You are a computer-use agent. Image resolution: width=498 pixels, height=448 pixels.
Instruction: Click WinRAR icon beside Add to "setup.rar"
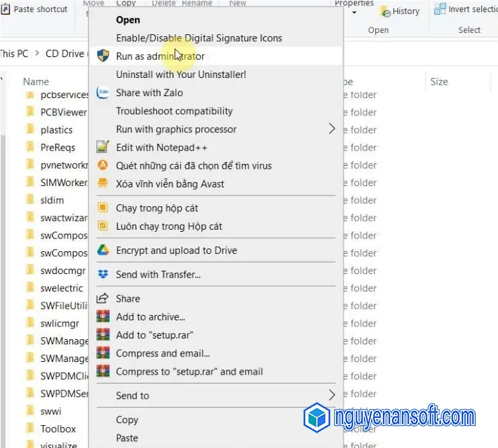[103, 334]
